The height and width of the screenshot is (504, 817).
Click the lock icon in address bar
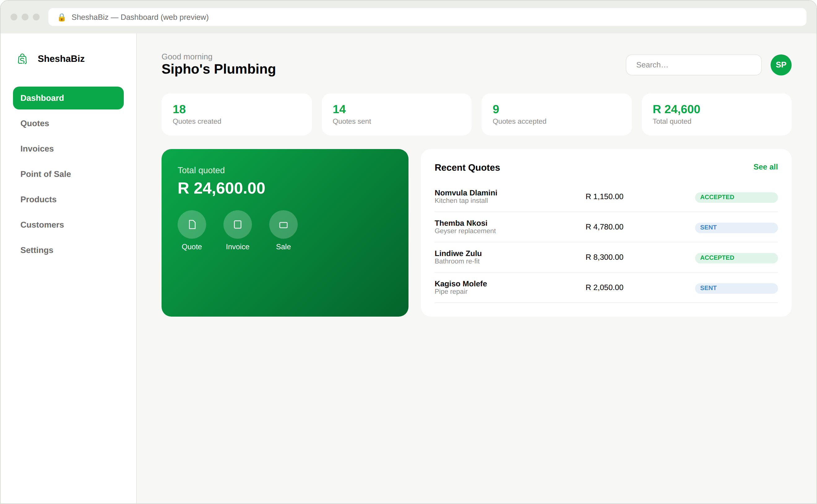(62, 17)
